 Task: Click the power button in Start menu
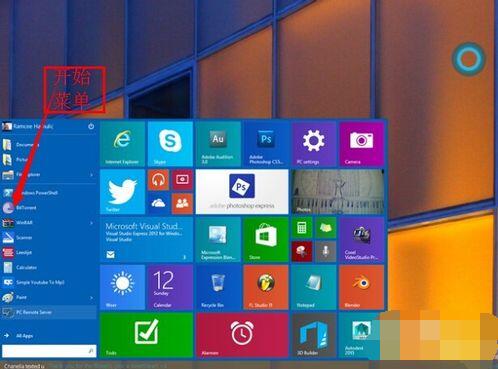(91, 126)
